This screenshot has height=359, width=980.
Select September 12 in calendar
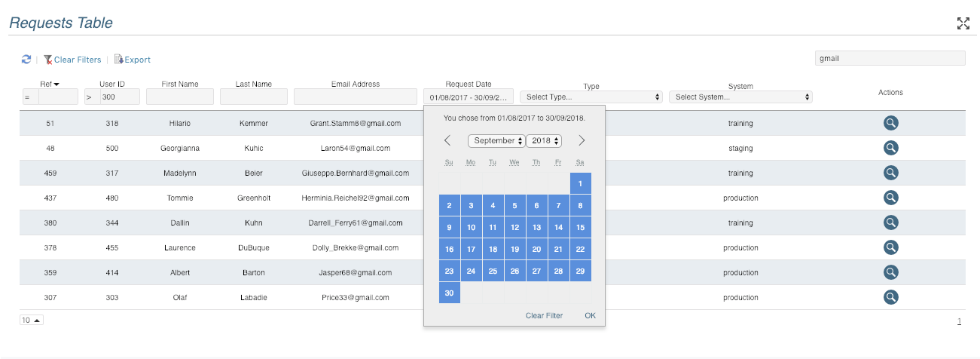click(515, 227)
